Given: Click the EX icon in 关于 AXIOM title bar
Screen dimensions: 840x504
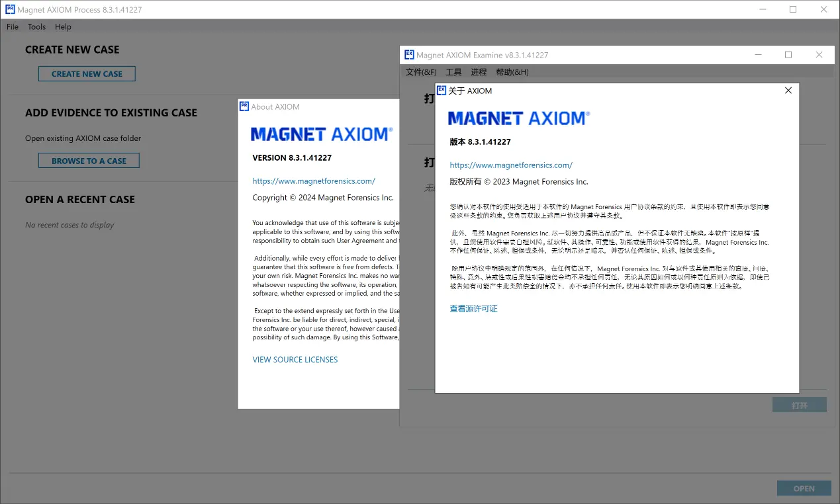Looking at the screenshot, I should [442, 90].
